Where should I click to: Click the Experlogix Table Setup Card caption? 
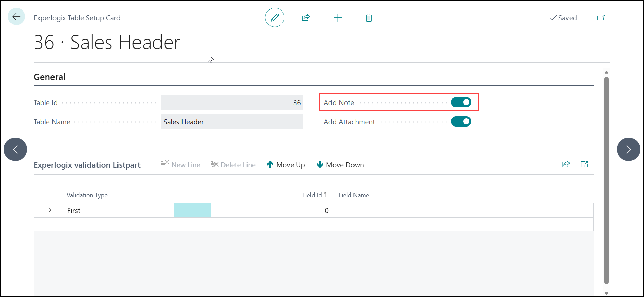click(x=77, y=18)
